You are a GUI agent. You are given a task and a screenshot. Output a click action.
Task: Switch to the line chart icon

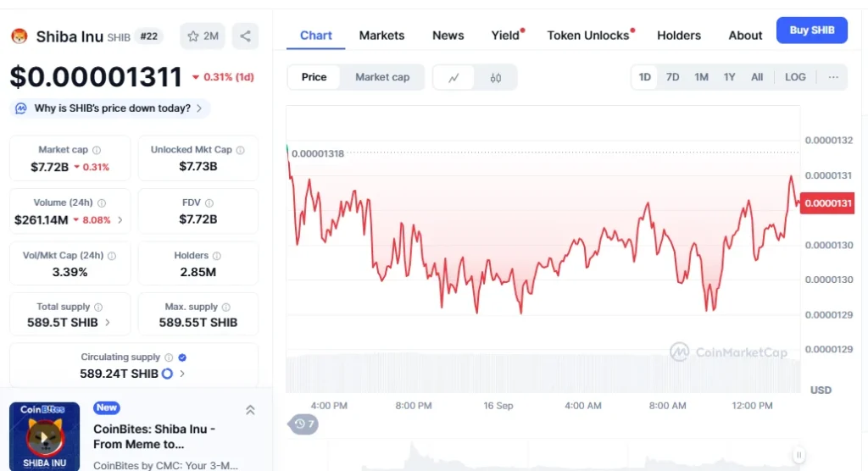pyautogui.click(x=454, y=77)
